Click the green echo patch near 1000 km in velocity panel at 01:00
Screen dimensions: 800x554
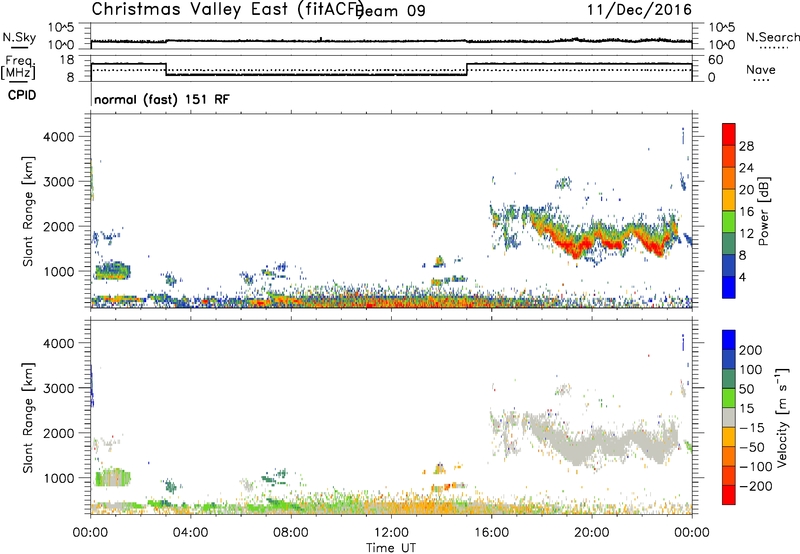[x=112, y=478]
